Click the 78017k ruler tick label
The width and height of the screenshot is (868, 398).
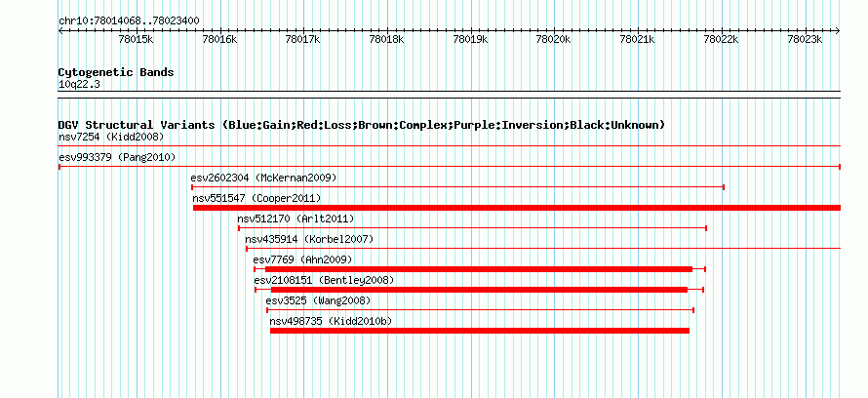point(302,39)
